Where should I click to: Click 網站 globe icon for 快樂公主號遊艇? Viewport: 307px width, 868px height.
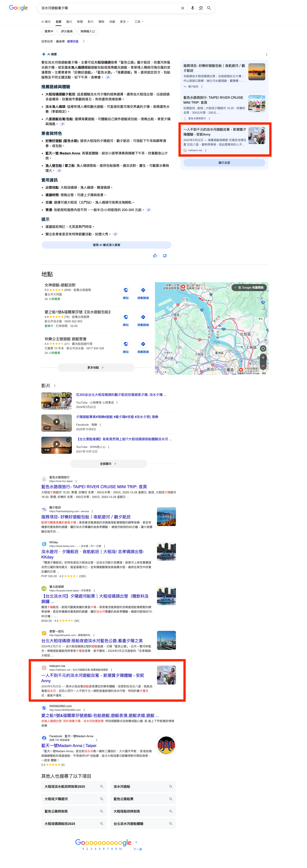click(x=126, y=344)
